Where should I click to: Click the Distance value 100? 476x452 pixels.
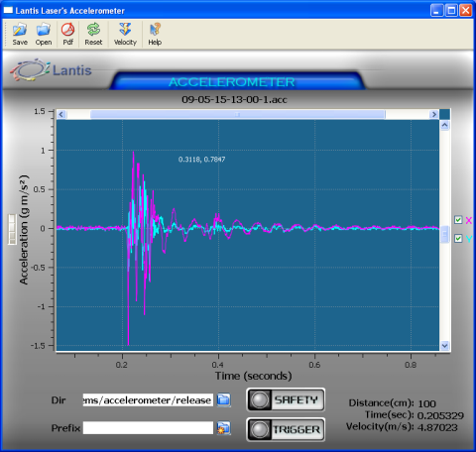tap(426, 403)
